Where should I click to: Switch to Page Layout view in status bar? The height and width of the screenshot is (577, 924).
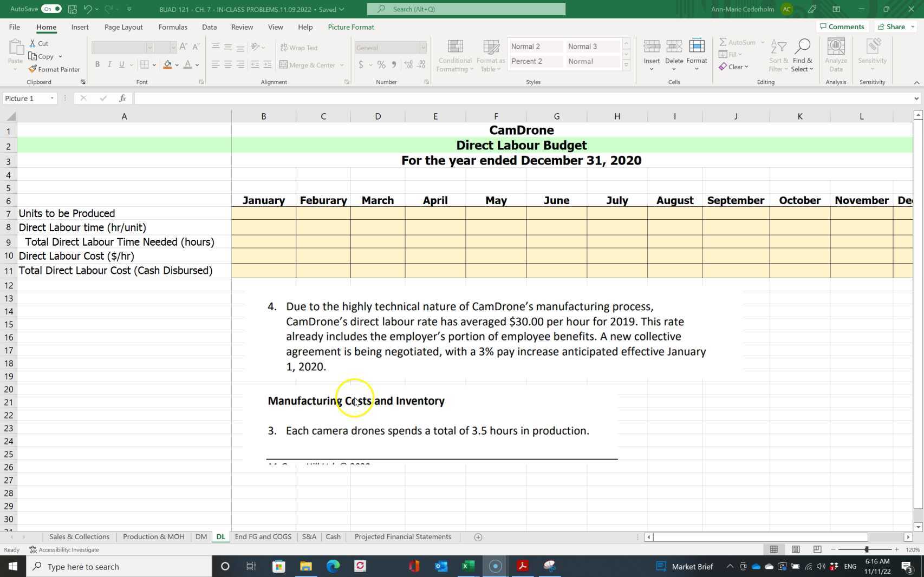(x=796, y=549)
